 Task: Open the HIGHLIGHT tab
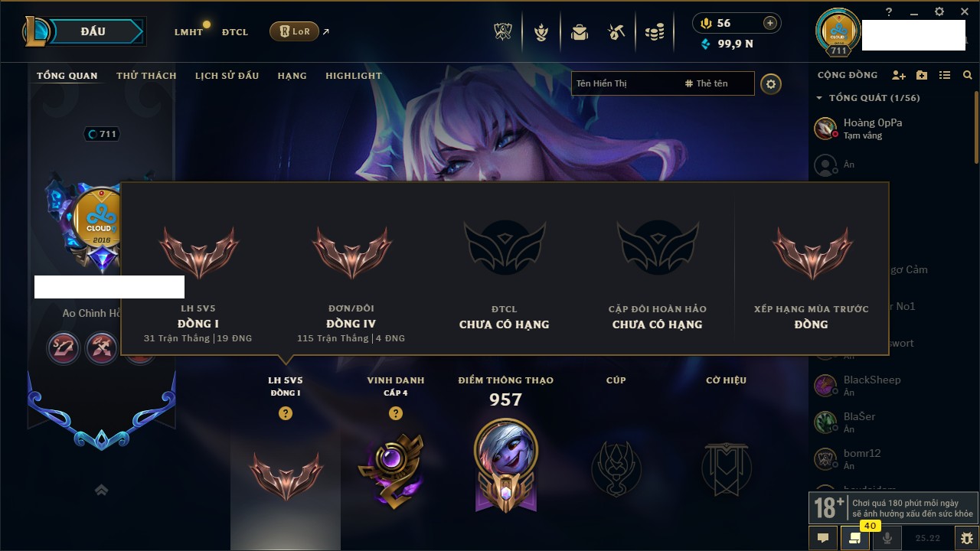pos(354,76)
